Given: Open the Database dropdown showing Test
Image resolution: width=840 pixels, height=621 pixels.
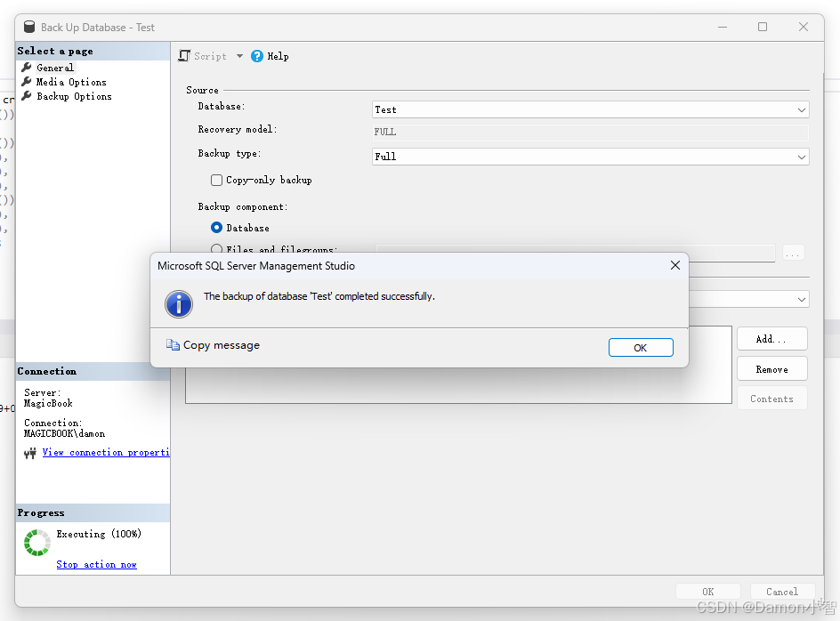Looking at the screenshot, I should click(x=590, y=109).
